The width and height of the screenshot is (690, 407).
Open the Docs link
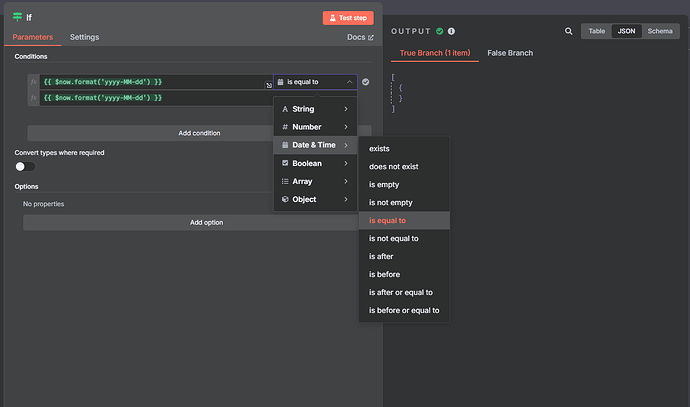(x=360, y=37)
